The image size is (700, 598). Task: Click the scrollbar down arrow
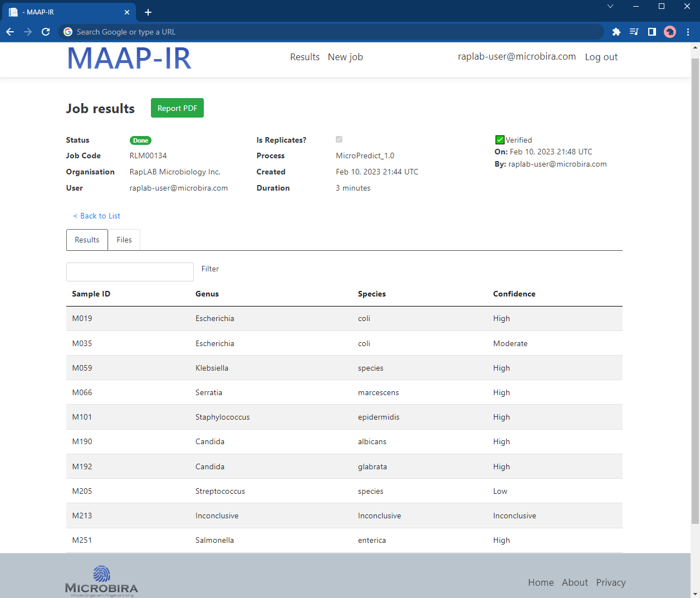(x=695, y=593)
